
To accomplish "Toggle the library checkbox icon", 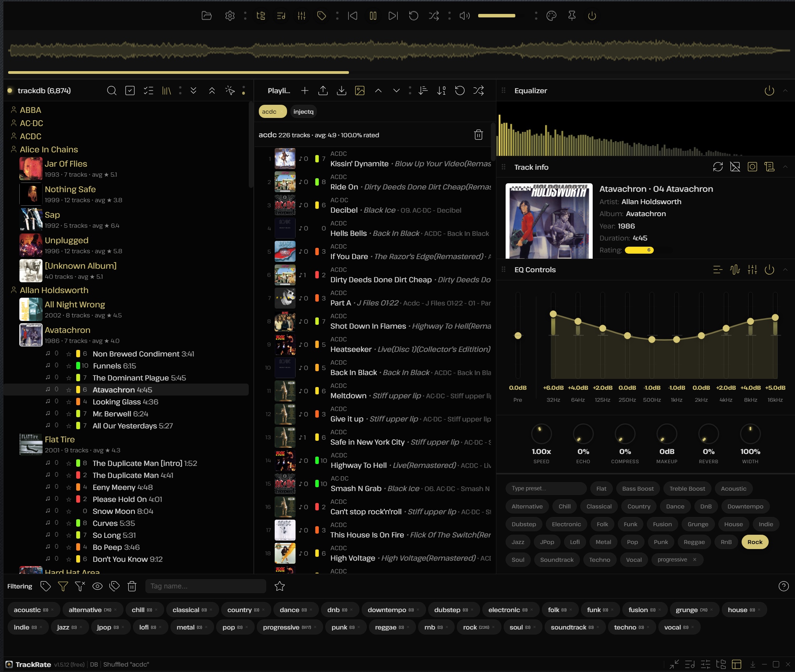I will point(130,90).
